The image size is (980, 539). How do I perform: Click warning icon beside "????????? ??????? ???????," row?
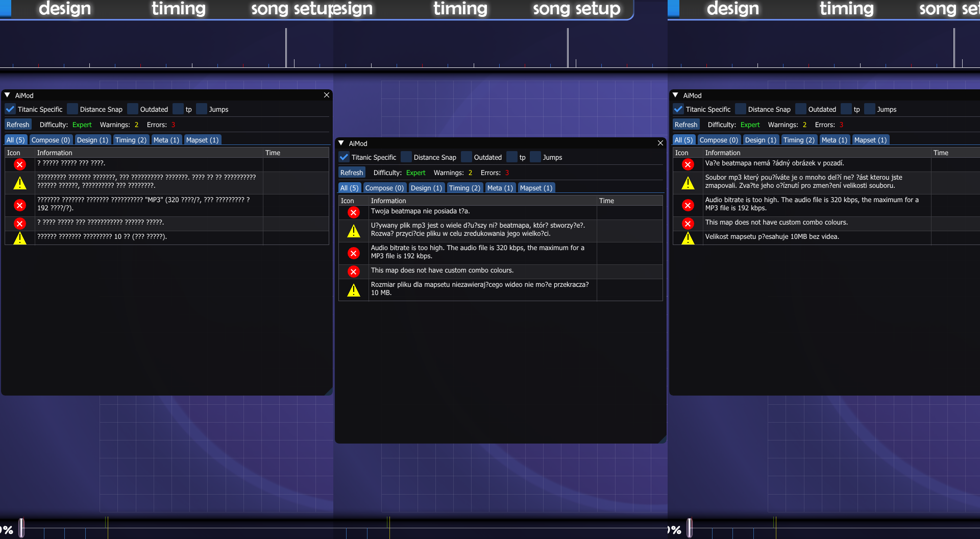19,183
